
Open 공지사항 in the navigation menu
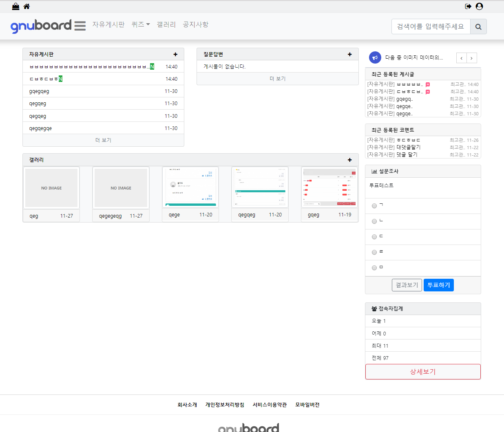pos(196,24)
